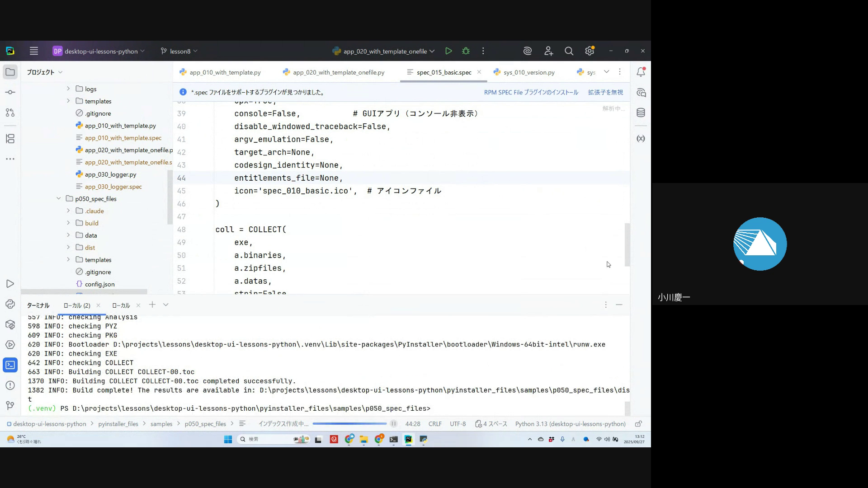The width and height of the screenshot is (868, 488).
Task: Click the 拡張子を無視 link
Action: tap(605, 92)
